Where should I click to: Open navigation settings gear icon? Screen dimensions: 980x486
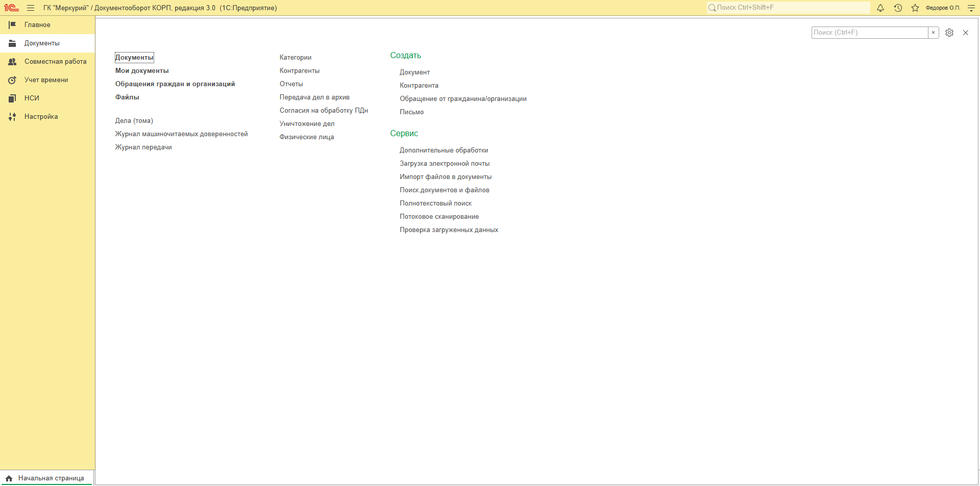click(x=949, y=33)
